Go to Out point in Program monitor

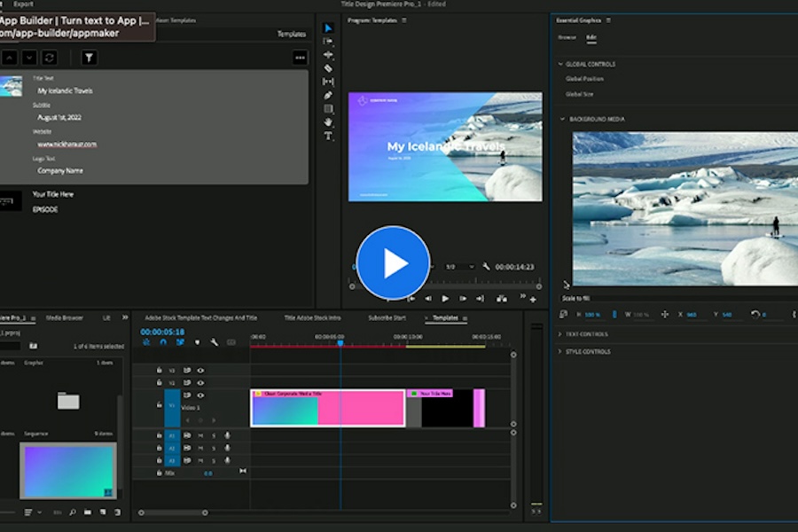(480, 299)
